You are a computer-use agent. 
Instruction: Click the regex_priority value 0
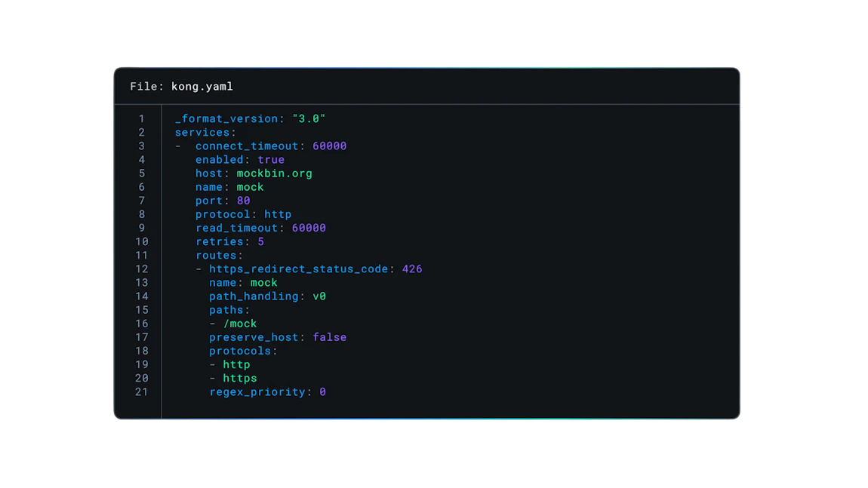(323, 391)
